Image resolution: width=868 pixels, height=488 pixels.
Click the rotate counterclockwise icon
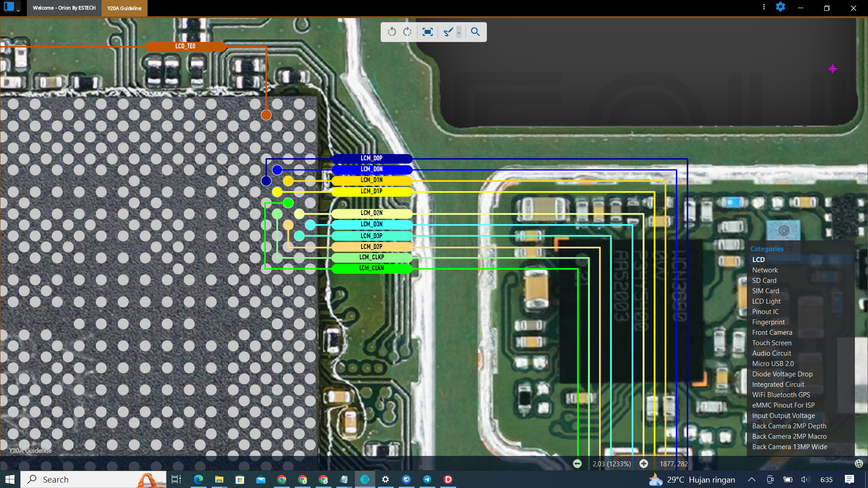pyautogui.click(x=392, y=32)
